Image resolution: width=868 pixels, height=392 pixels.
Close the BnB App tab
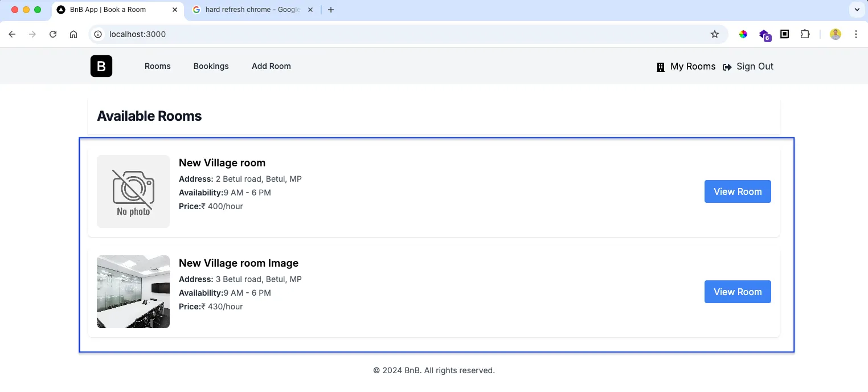(x=175, y=10)
